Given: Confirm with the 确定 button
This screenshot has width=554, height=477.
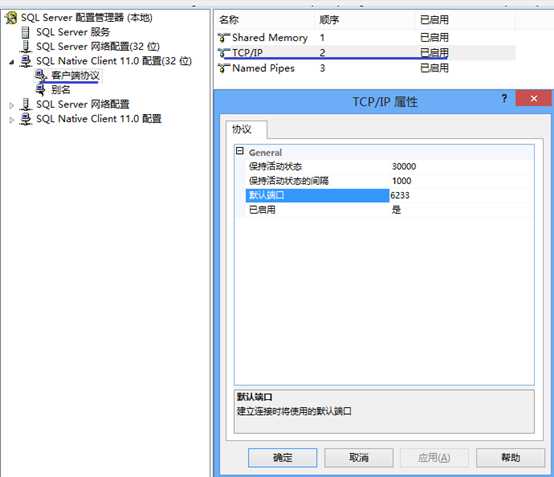Looking at the screenshot, I should tap(282, 458).
